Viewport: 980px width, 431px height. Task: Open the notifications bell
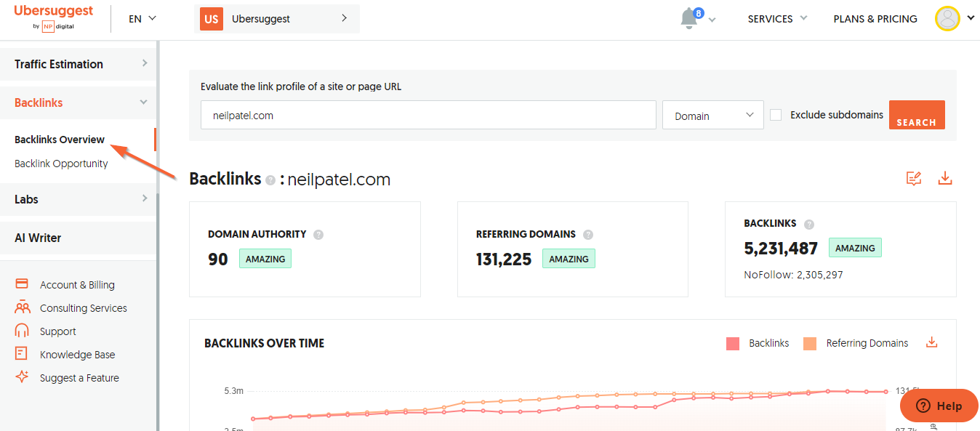click(x=689, y=19)
